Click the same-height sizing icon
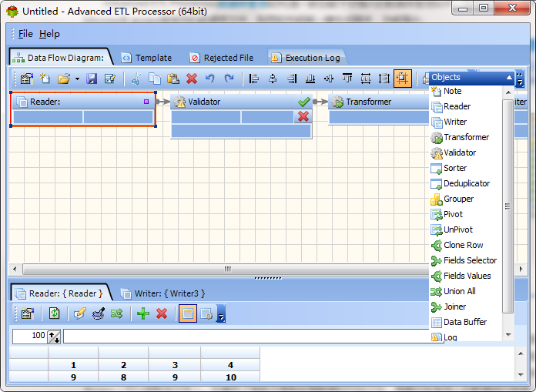Viewport: 536px width, 392px height. click(x=384, y=79)
